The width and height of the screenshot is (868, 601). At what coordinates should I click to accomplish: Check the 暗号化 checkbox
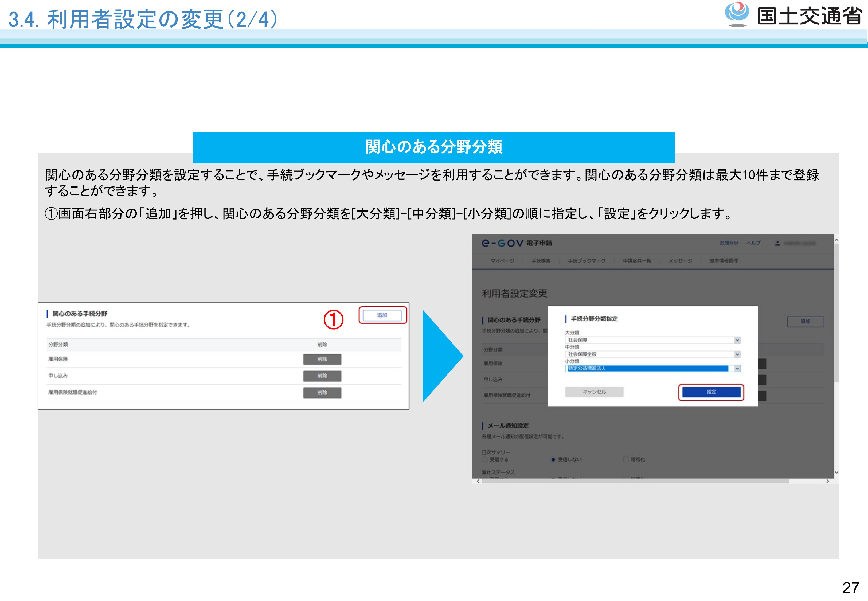click(x=625, y=459)
